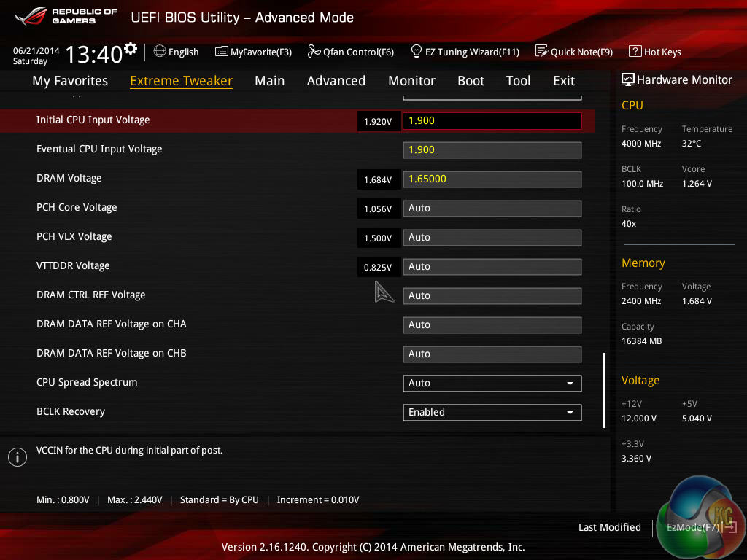Click Eventual CPU Input Voltage field
The height and width of the screenshot is (560, 747).
[x=492, y=150]
